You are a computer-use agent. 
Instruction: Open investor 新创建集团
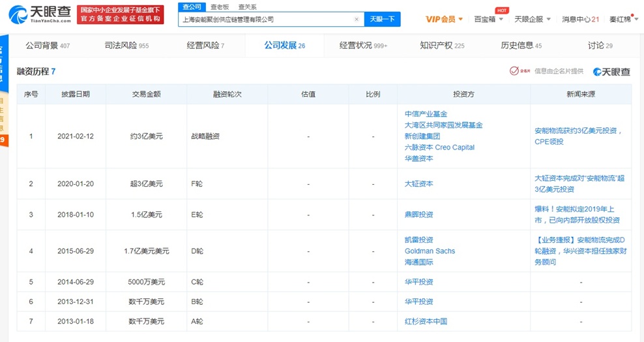coord(422,136)
